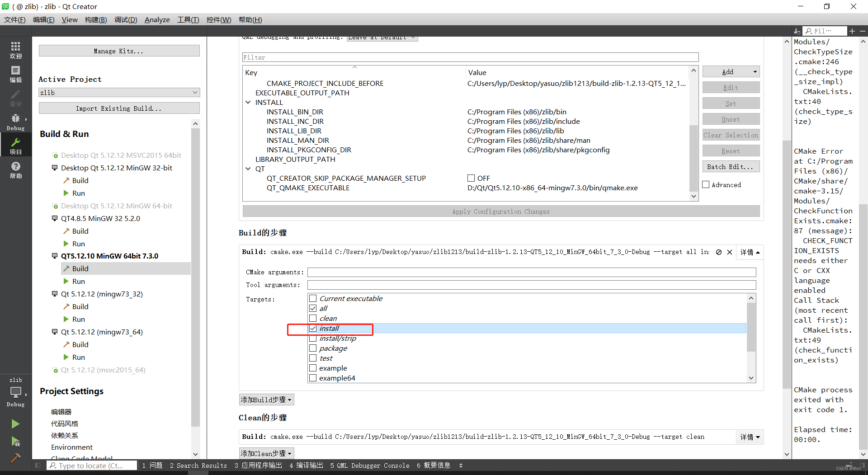
Task: Expand Clean step details (详情)
Action: tap(750, 437)
